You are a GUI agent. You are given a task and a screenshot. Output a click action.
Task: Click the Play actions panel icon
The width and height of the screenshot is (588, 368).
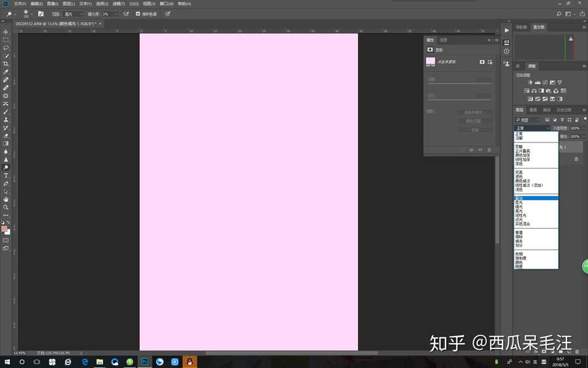506,30
